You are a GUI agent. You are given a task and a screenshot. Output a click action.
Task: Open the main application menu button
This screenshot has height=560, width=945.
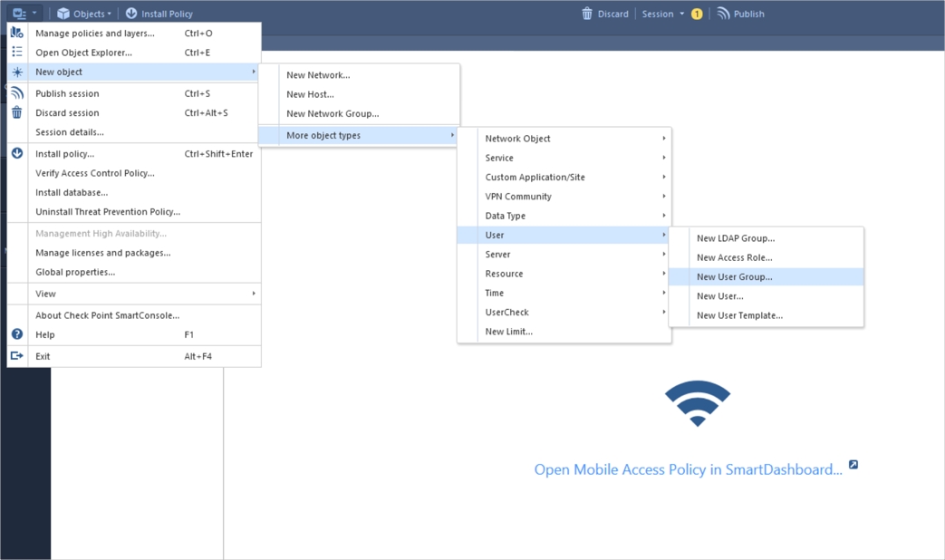click(24, 14)
